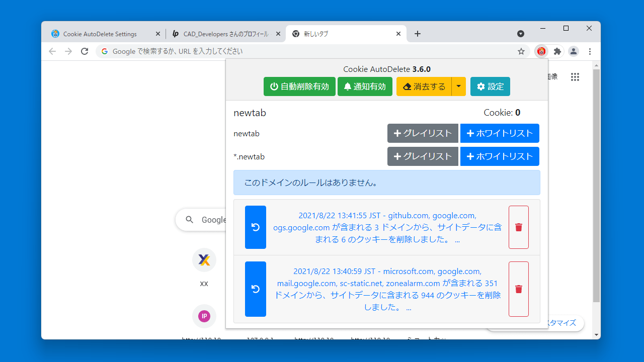This screenshot has height=362, width=644.
Task: Open the XX shortcut tile
Action: [x=204, y=268]
